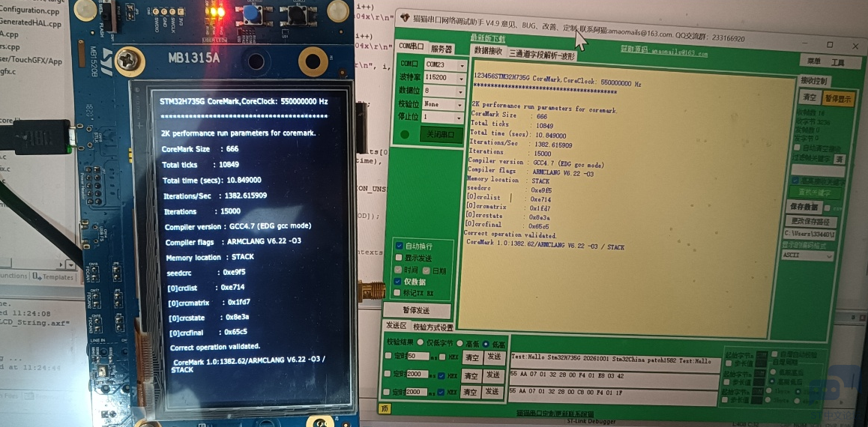Screen dimensions: 868x427
Task: Click the 最新版下载 download link
Action: coord(488,38)
